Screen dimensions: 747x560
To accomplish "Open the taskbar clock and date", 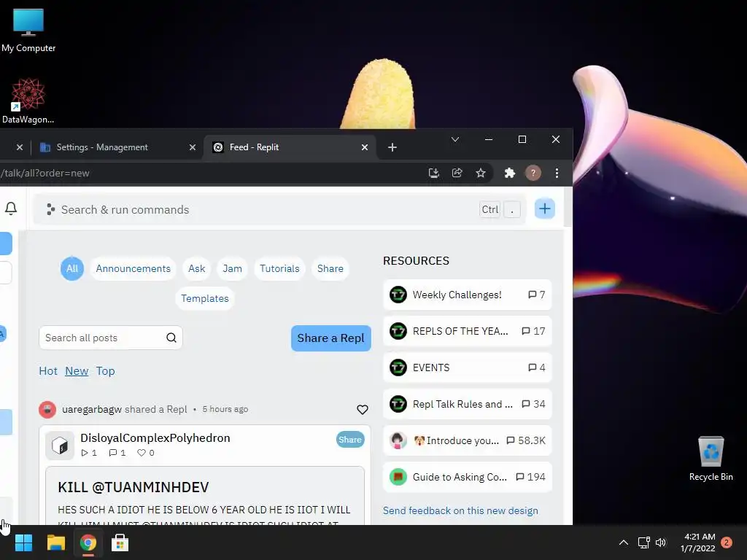I will [x=698, y=542].
